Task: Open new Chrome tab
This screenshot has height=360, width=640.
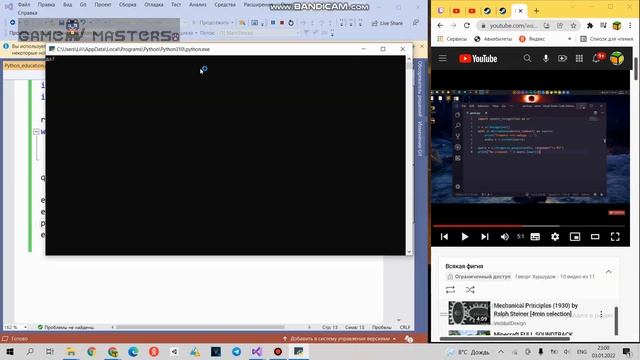Action: [x=536, y=11]
